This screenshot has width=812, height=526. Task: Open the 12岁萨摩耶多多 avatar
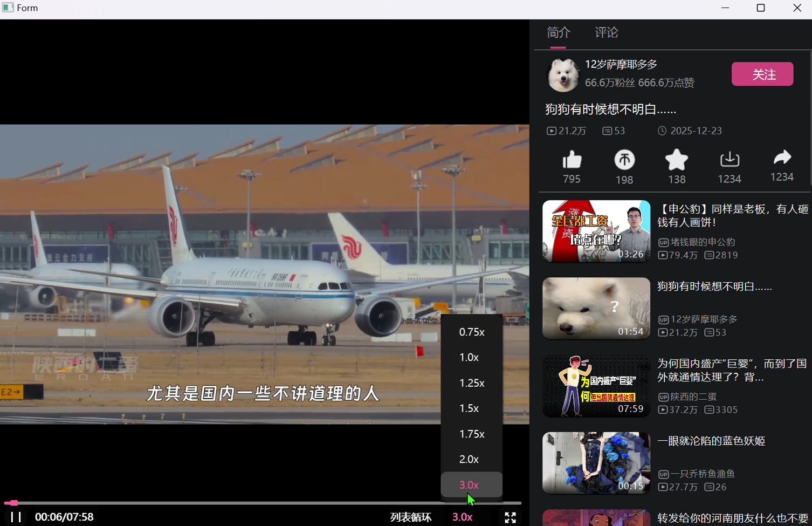click(x=563, y=74)
